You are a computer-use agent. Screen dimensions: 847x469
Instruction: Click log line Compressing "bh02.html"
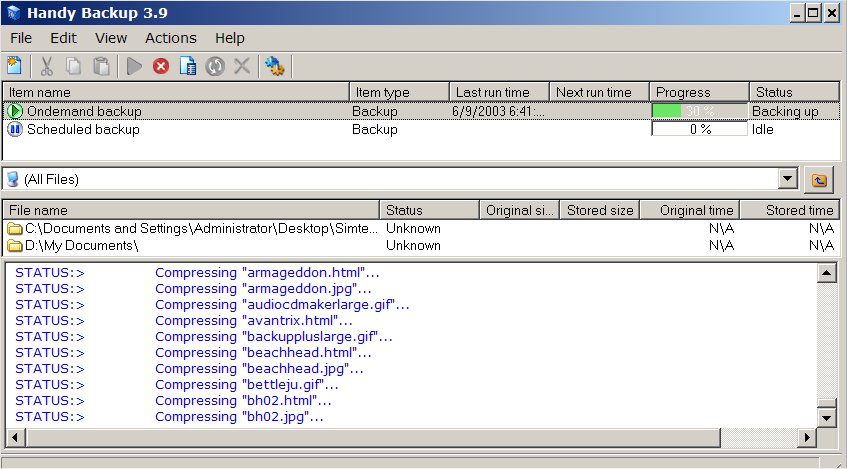243,401
